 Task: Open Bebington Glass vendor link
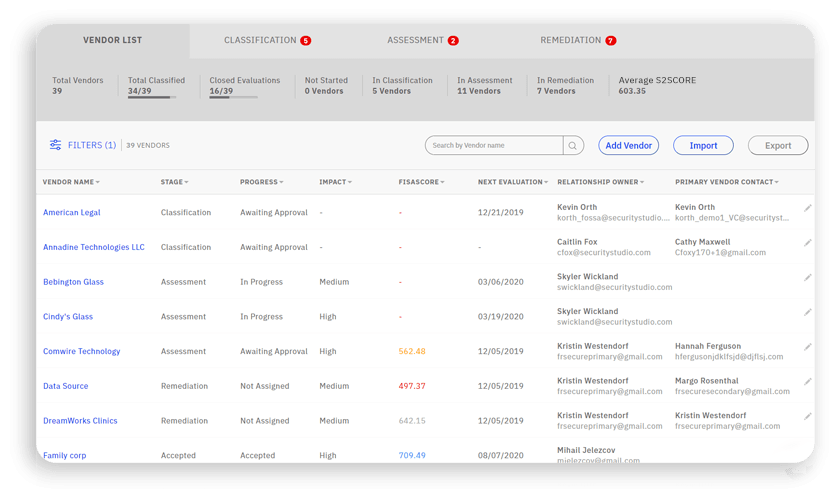click(x=73, y=282)
